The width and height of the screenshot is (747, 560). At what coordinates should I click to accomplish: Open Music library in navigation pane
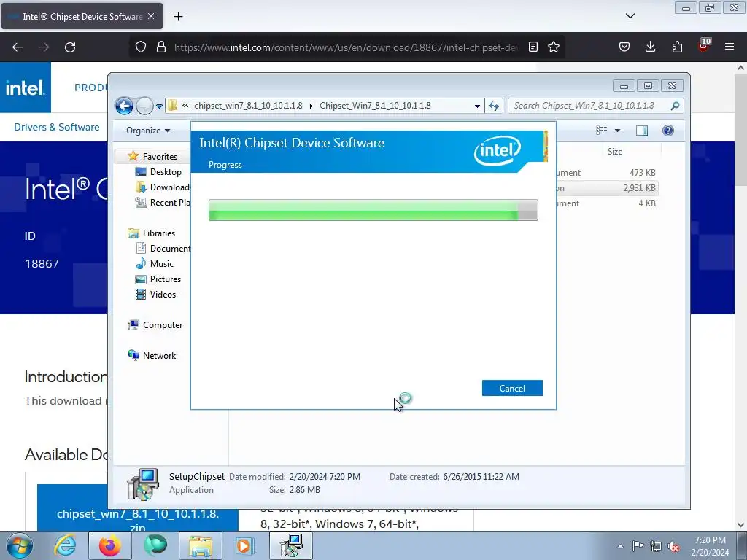[x=155, y=263]
